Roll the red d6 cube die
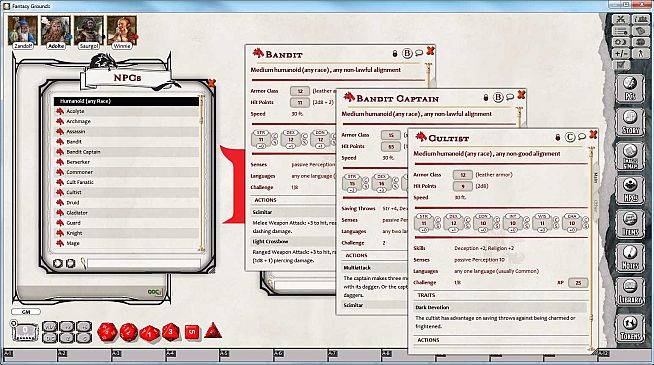Viewport: 654px width, 365px height. (x=192, y=332)
